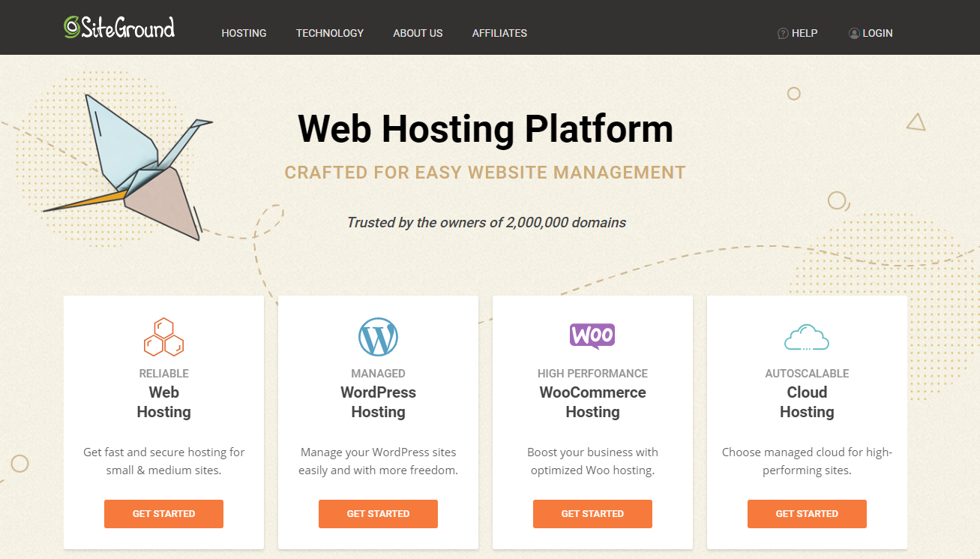Screen dimensions: 980x559
Task: Open the Technology menu
Action: (330, 33)
